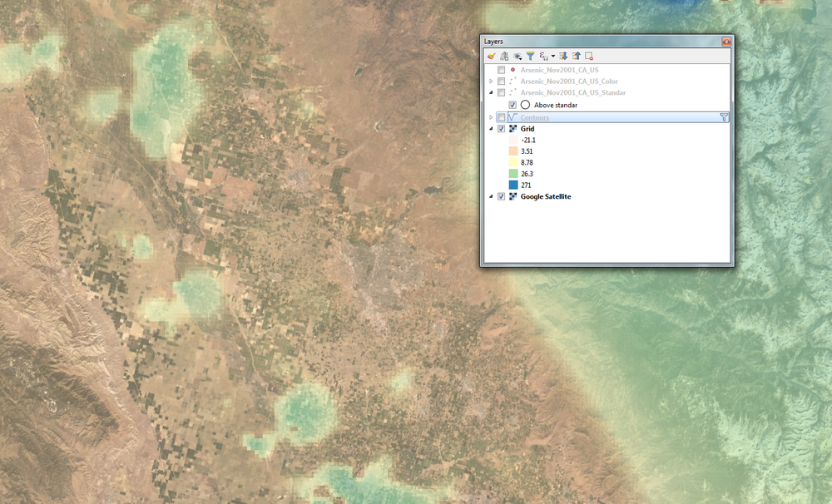Click the point symbol beside Arsenic_Nov2001_CA_US
Image resolution: width=832 pixels, height=504 pixels.
(x=511, y=69)
